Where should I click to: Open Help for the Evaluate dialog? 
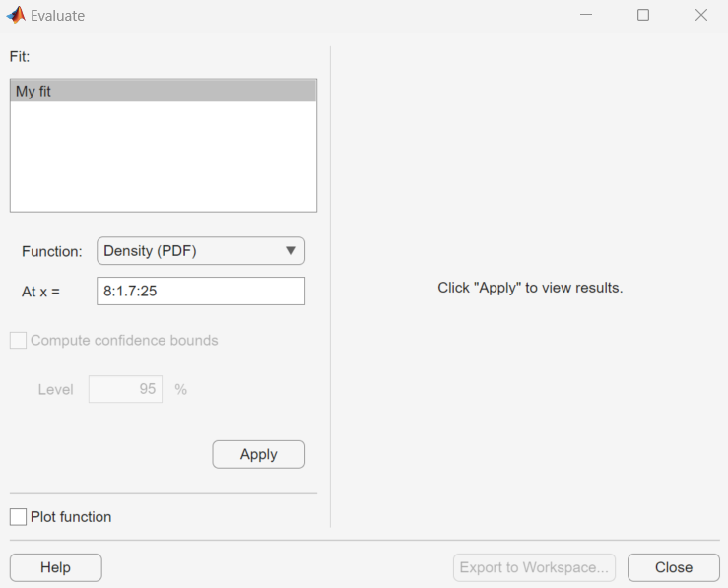(x=56, y=567)
